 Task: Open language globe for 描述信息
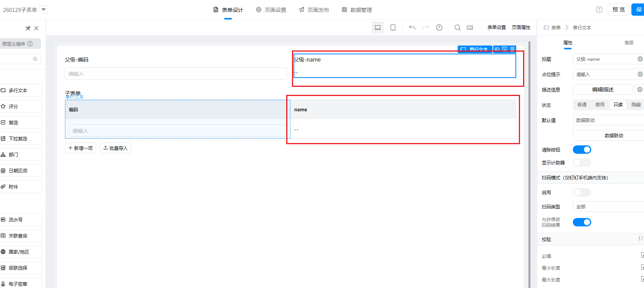coord(639,89)
